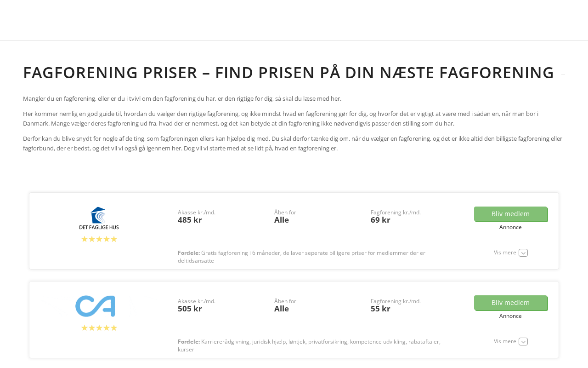Click the Det Faglige Hus logo
588x368 pixels.
click(x=99, y=218)
